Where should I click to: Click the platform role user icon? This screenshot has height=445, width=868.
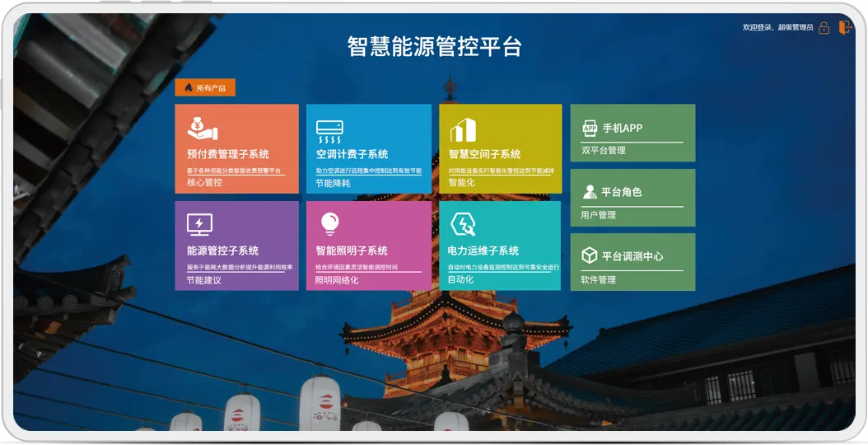pos(590,192)
